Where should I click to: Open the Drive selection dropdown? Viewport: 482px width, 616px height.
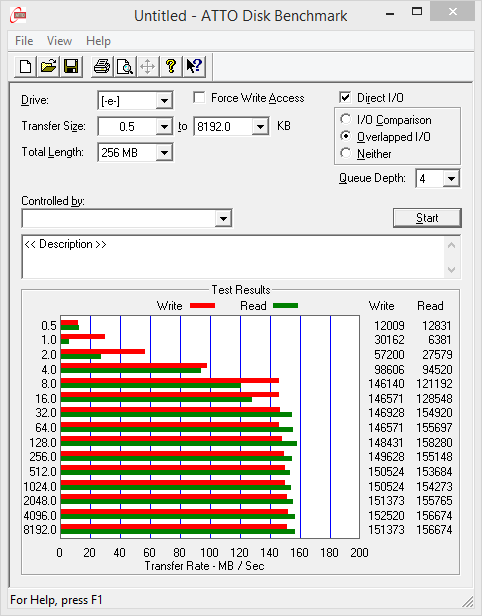pyautogui.click(x=164, y=101)
